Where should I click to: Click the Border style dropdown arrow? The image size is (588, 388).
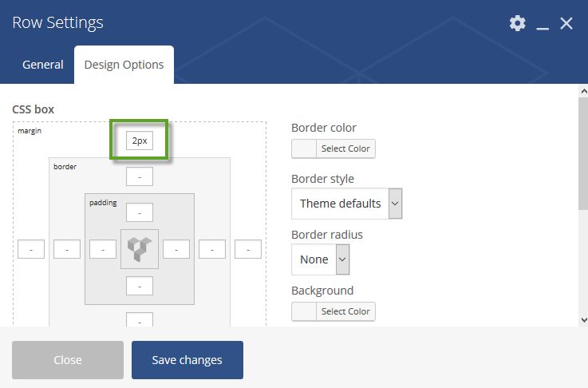[x=395, y=204]
